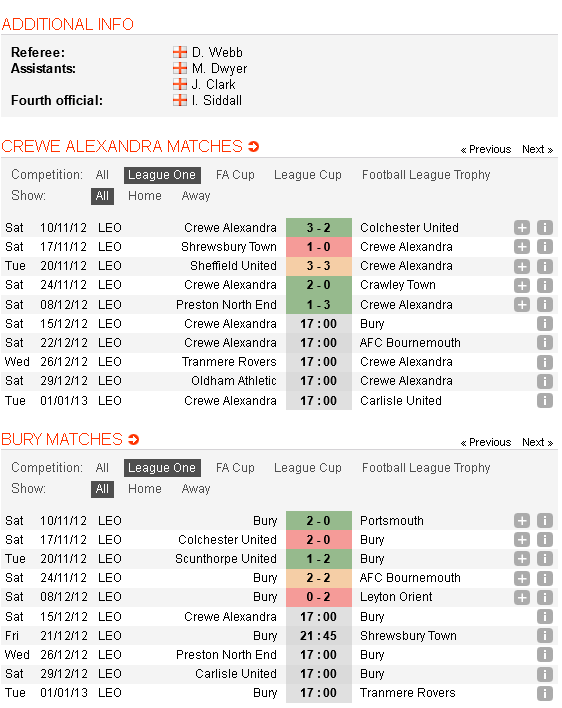This screenshot has width=562, height=708.
Task: Click the arrow icon beside Crewe Alexandra Matches
Action: [x=254, y=146]
